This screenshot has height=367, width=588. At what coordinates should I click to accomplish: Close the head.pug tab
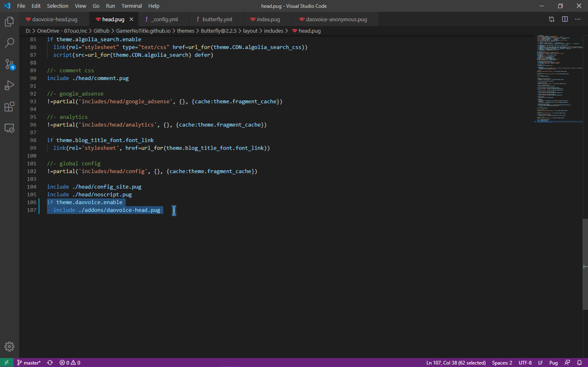pyautogui.click(x=131, y=19)
